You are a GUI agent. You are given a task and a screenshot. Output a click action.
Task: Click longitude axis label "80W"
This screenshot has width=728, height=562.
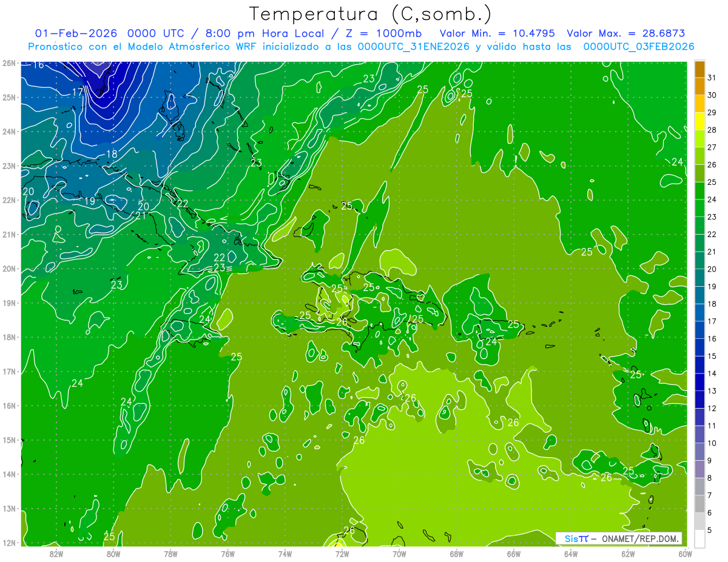[113, 553]
